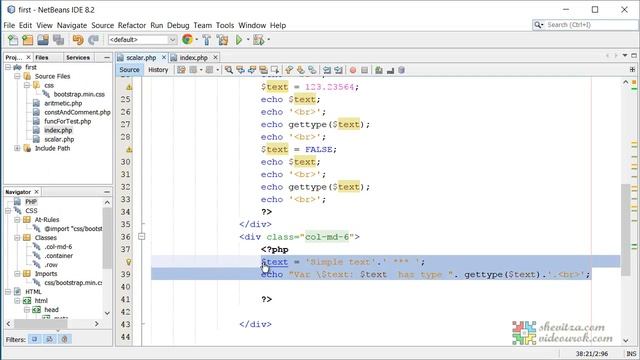Click Start Macro Recording red circle

tap(353, 70)
